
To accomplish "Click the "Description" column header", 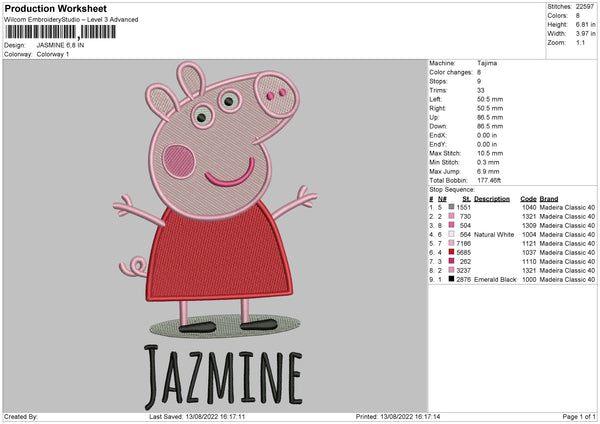I will tap(492, 199).
